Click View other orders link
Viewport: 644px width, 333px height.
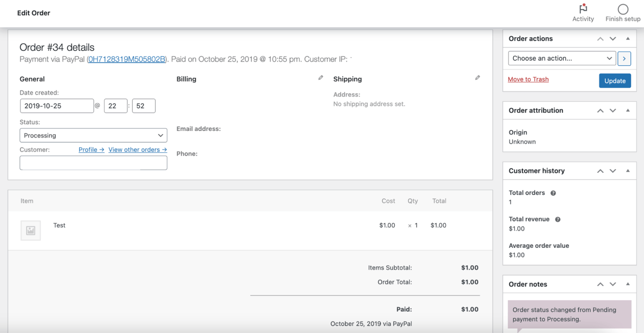(137, 149)
